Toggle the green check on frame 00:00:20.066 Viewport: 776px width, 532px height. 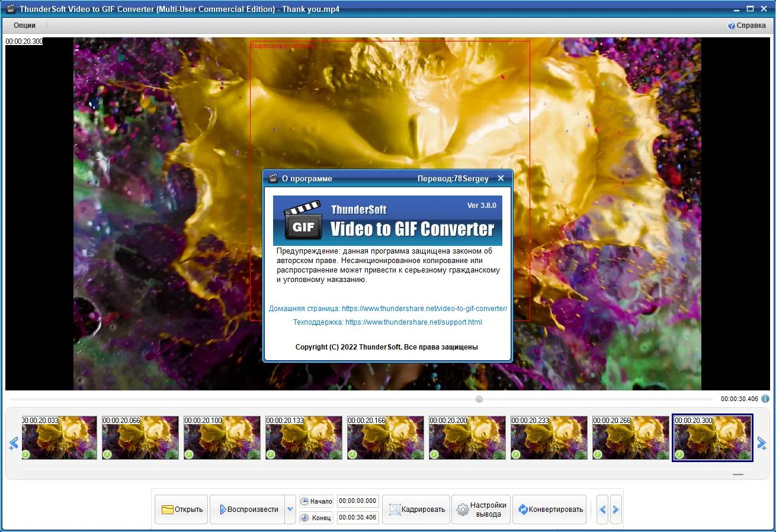click(x=107, y=454)
